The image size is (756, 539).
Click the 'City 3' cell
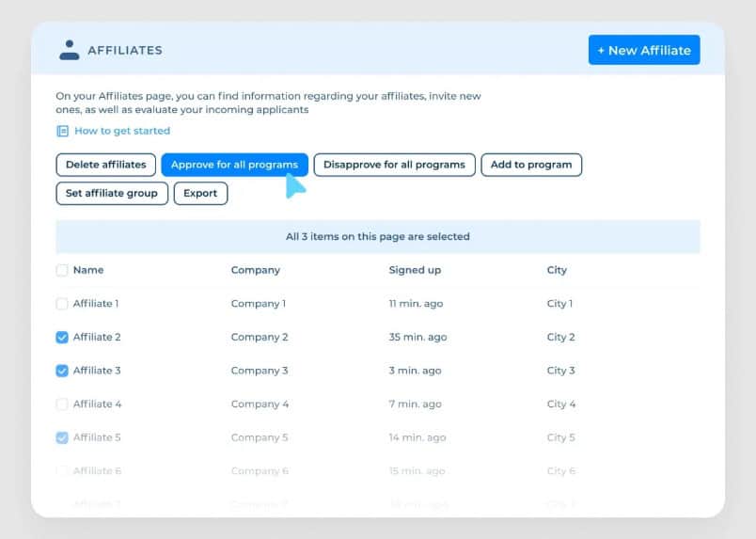(560, 371)
